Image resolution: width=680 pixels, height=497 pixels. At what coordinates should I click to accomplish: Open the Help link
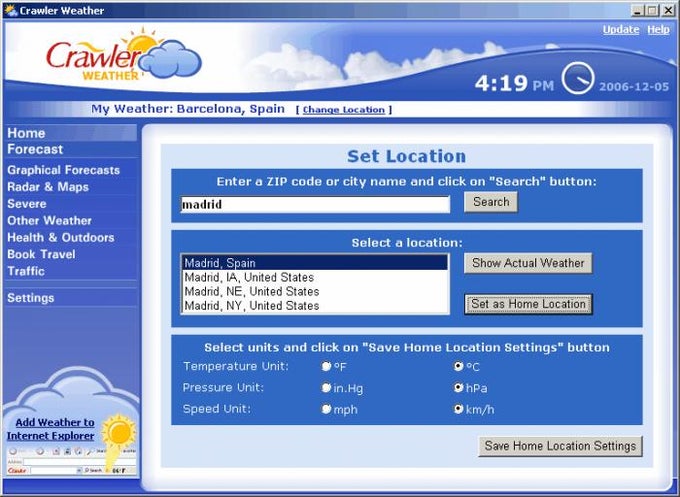coord(658,29)
